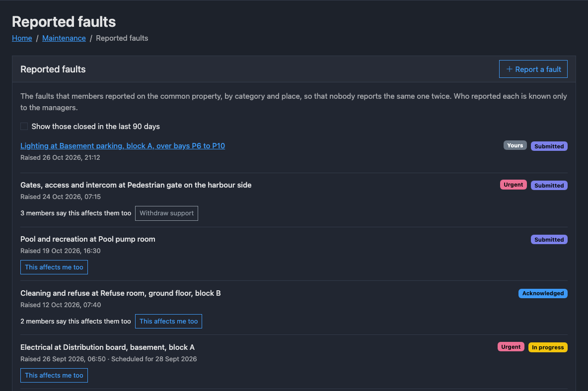Click the Submitted badge on the Pedestrian gate fault
Viewport: 588px width, 391px height.
pyautogui.click(x=549, y=186)
